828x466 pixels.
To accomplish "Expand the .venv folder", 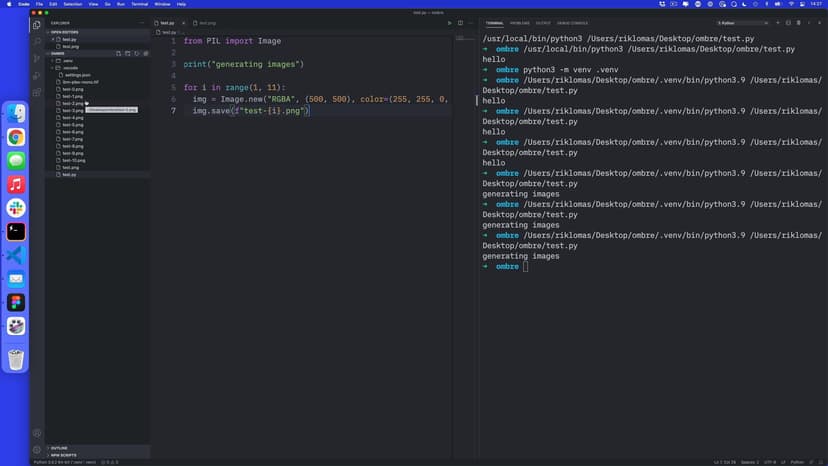I will tap(67, 60).
